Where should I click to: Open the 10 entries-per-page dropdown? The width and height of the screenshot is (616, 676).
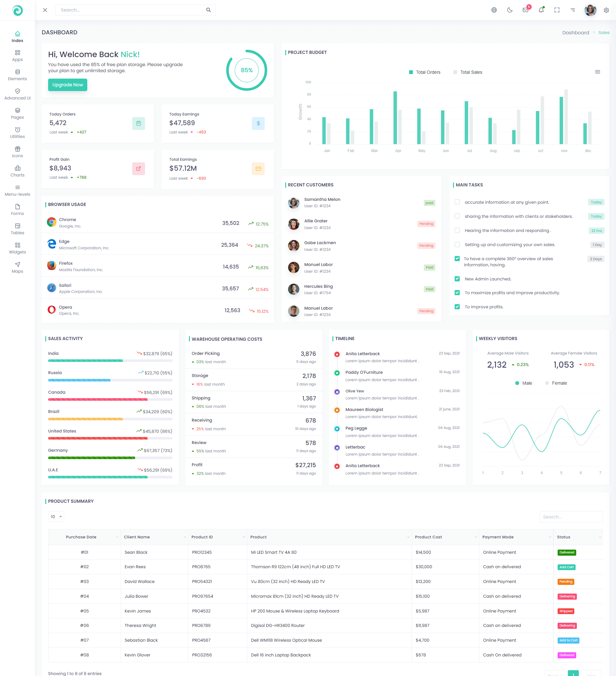[x=56, y=517]
